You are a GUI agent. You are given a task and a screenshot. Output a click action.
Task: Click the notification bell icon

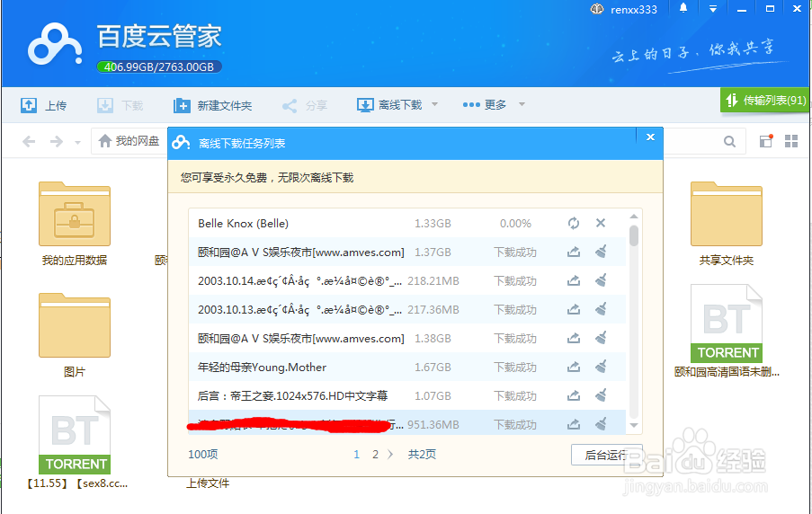pyautogui.click(x=683, y=8)
